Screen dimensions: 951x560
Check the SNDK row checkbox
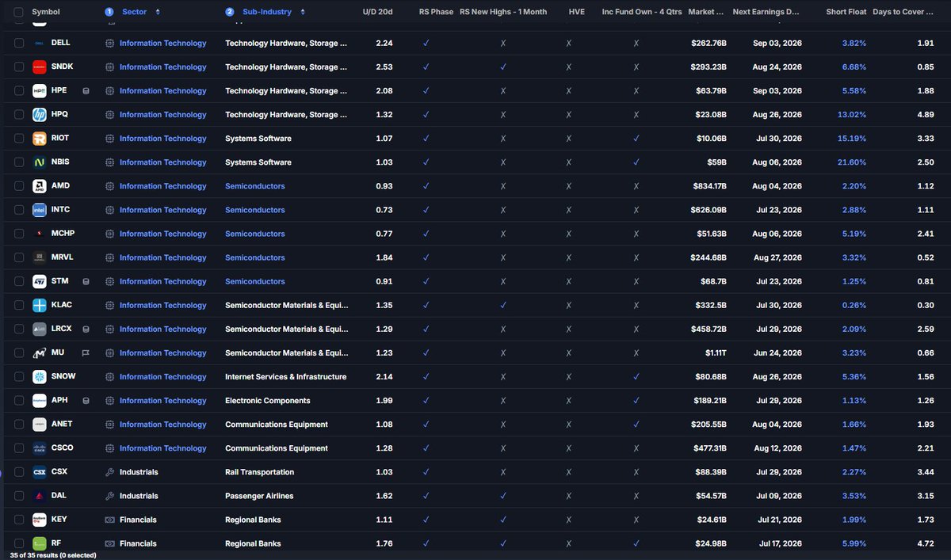[19, 67]
